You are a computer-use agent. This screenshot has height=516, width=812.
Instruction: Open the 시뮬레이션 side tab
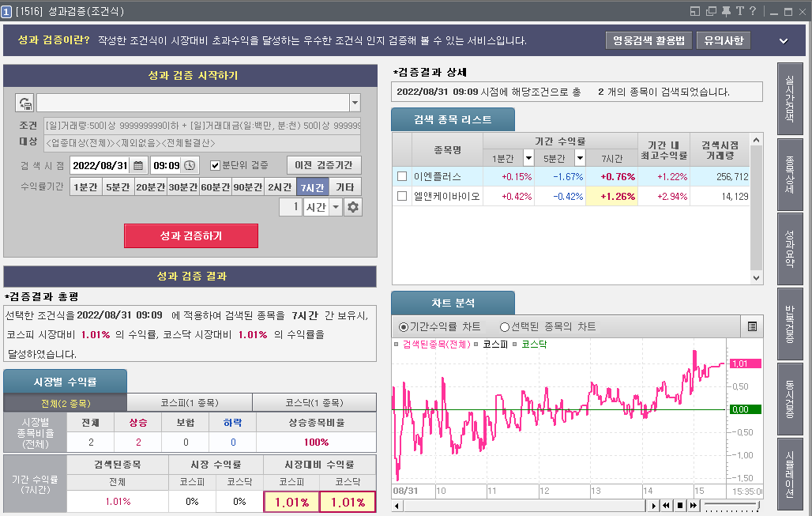[x=790, y=474]
